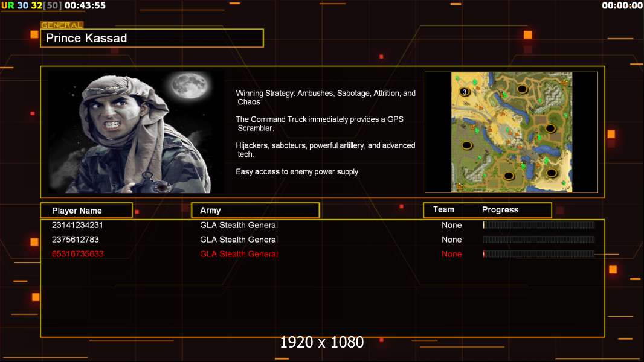Click the Hijackers, saboteurs description line
The width and height of the screenshot is (644, 362).
point(325,150)
